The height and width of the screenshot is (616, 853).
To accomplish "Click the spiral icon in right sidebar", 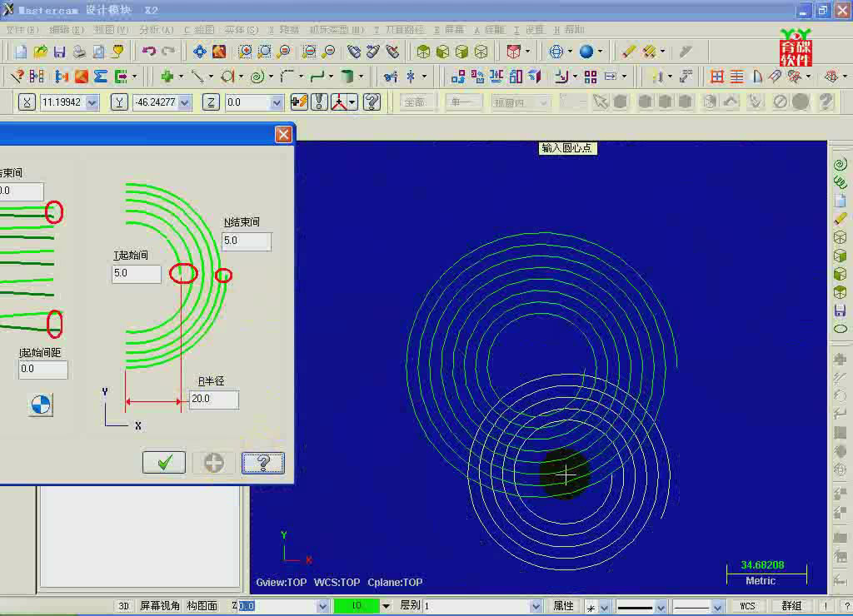I will click(x=840, y=164).
